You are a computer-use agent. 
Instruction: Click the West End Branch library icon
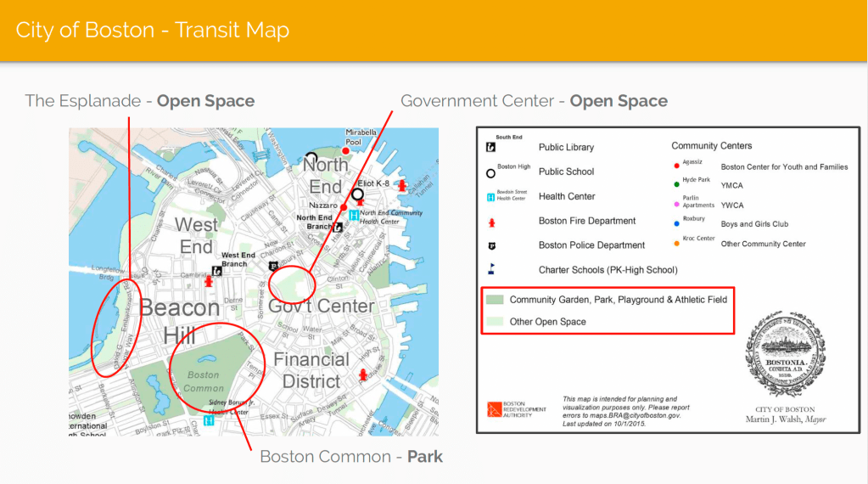218,271
